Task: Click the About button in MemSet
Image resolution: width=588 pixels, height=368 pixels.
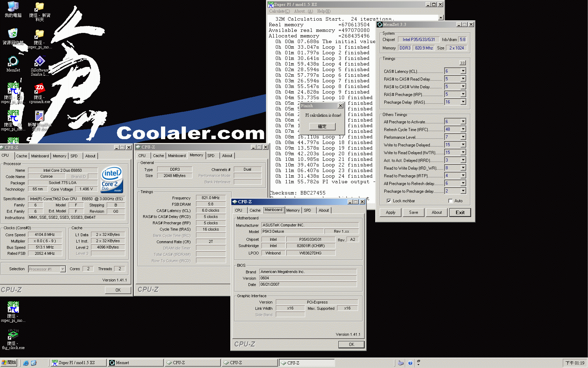Action: (x=437, y=212)
